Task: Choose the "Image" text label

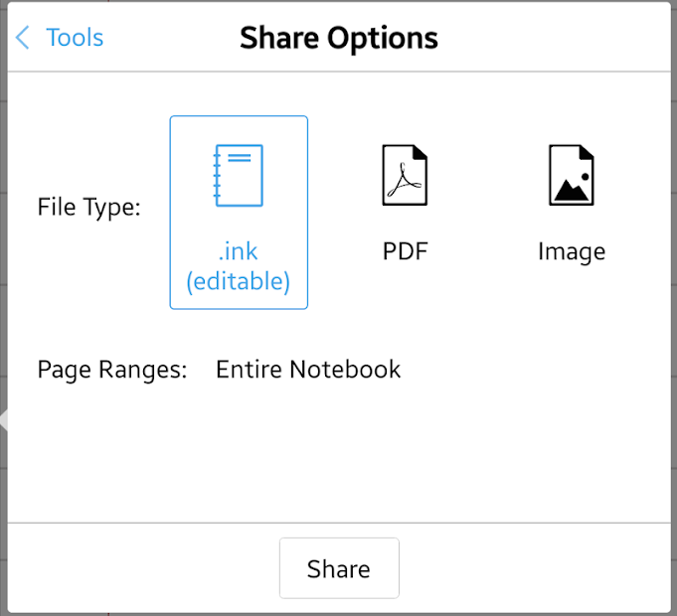Action: (572, 251)
